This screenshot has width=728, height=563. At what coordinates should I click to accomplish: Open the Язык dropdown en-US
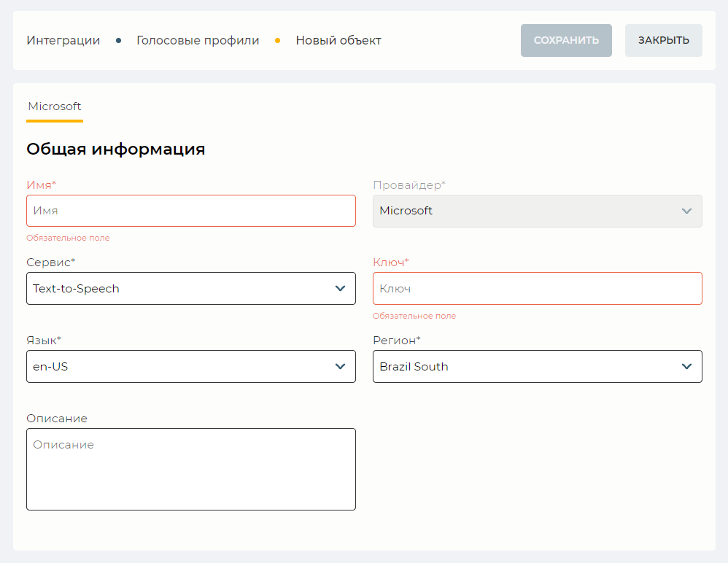pos(191,366)
